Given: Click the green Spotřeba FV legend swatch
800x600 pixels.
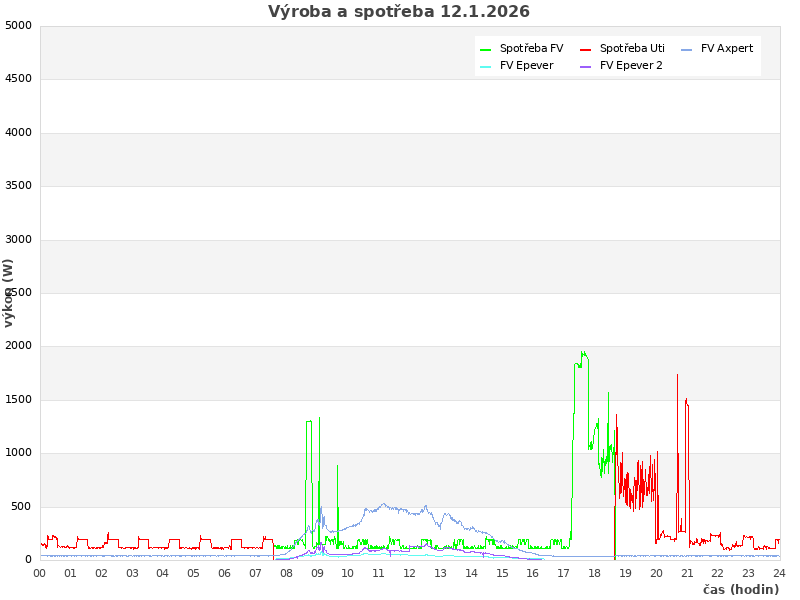Looking at the screenshot, I should tap(485, 49).
